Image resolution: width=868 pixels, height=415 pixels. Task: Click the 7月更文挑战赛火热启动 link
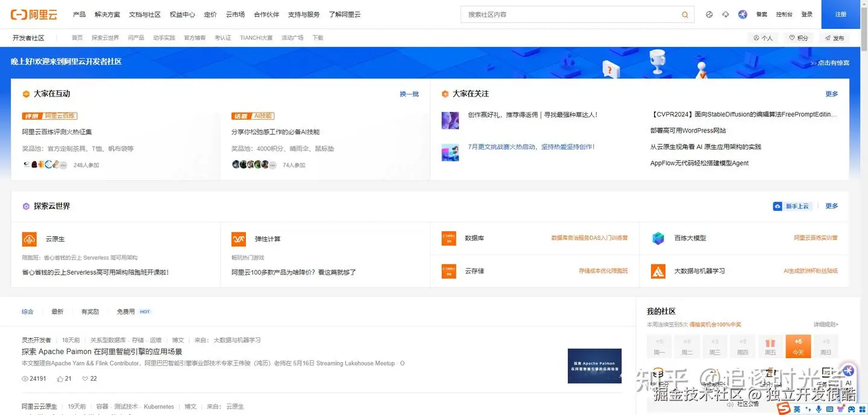coord(532,147)
